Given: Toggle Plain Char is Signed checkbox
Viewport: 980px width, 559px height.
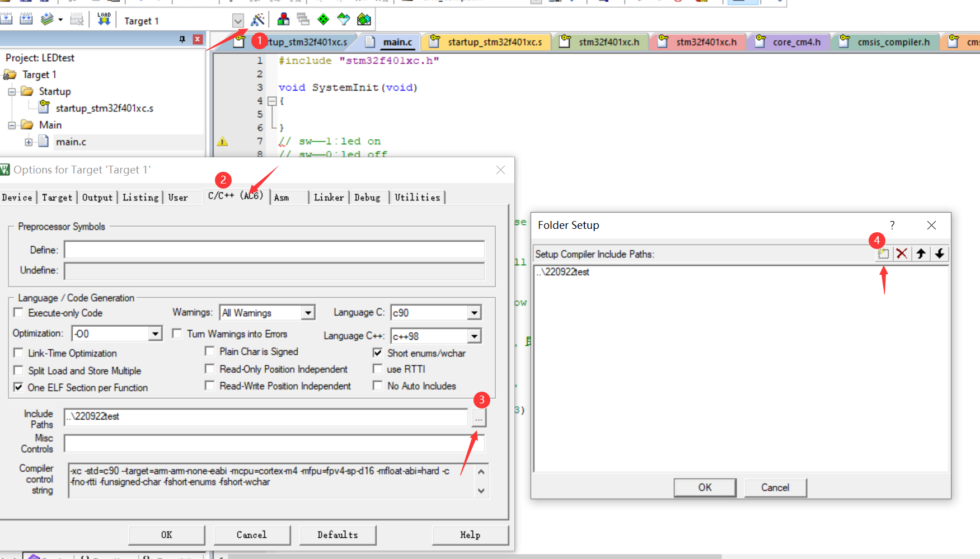Looking at the screenshot, I should click(210, 351).
